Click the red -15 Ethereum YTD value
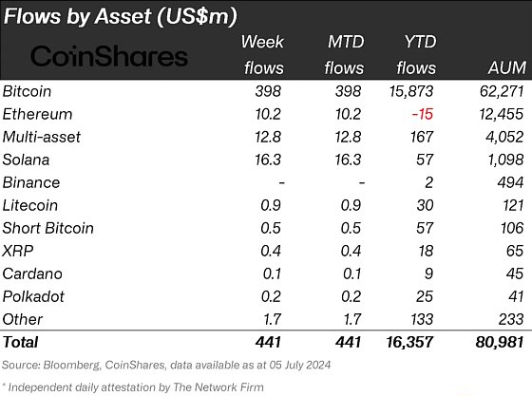 click(x=423, y=114)
